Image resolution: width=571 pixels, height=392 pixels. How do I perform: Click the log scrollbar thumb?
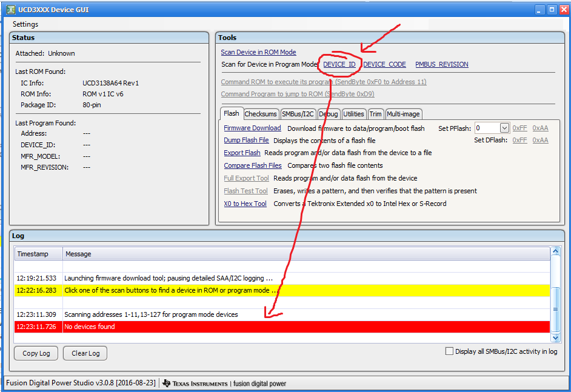point(555,310)
